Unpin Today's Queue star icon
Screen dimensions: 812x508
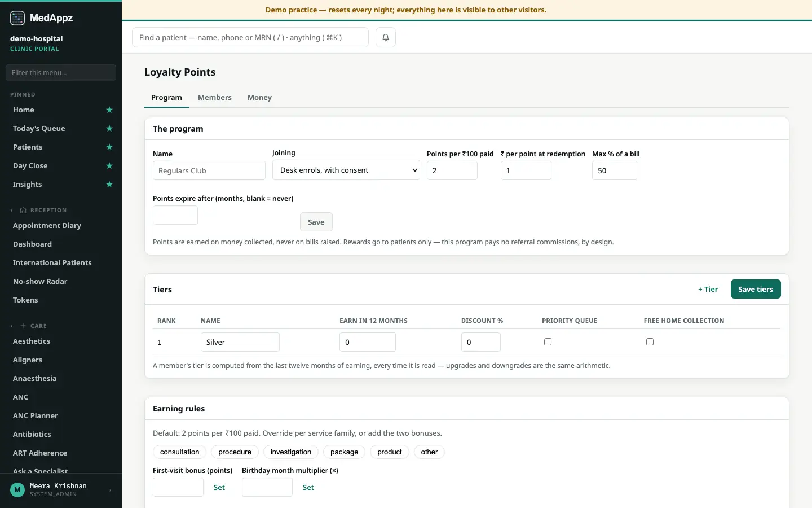[109, 129]
